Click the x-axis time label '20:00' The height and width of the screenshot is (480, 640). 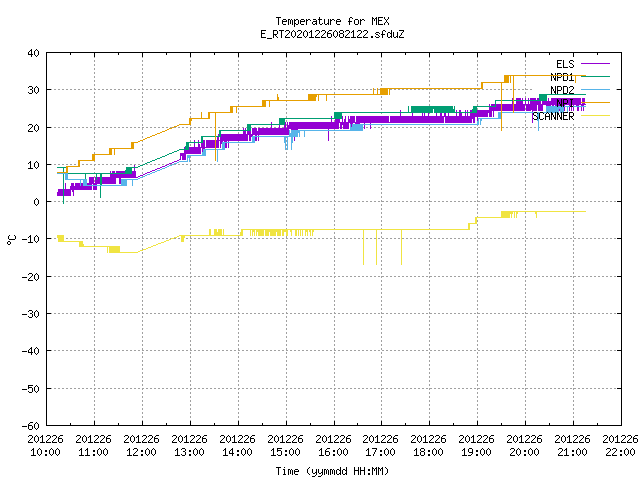click(524, 452)
